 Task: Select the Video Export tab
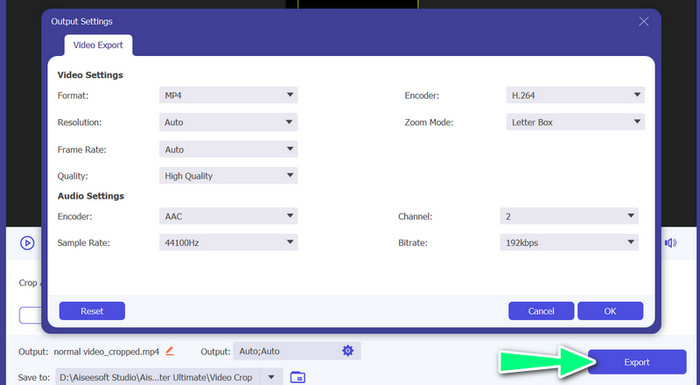coord(98,45)
